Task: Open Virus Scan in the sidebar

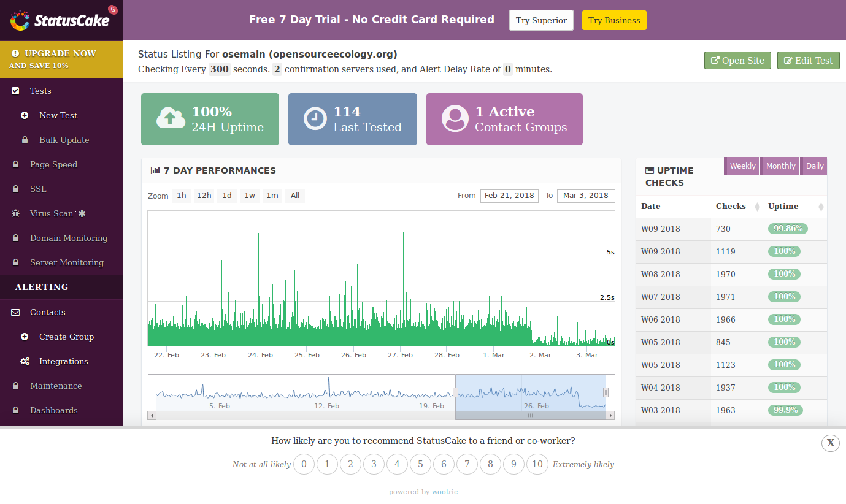Action: point(52,213)
